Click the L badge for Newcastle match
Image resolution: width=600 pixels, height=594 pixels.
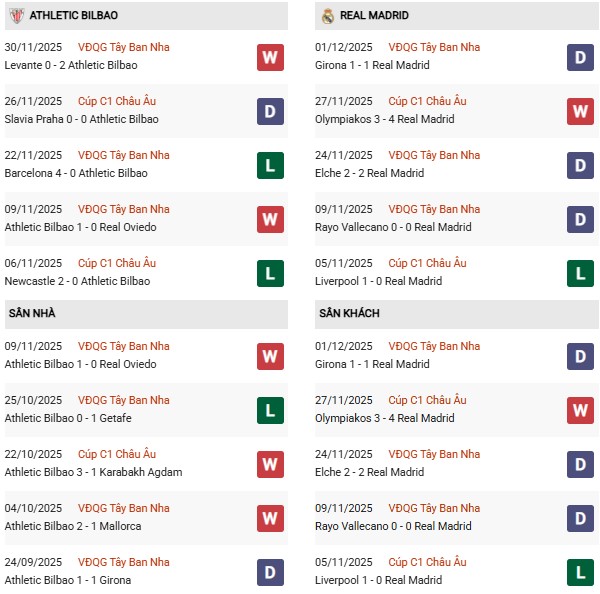point(270,273)
